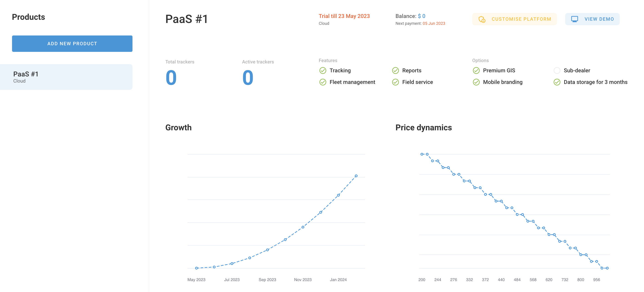Click the Customise Platform icon
The width and height of the screenshot is (644, 292).
pos(482,19)
